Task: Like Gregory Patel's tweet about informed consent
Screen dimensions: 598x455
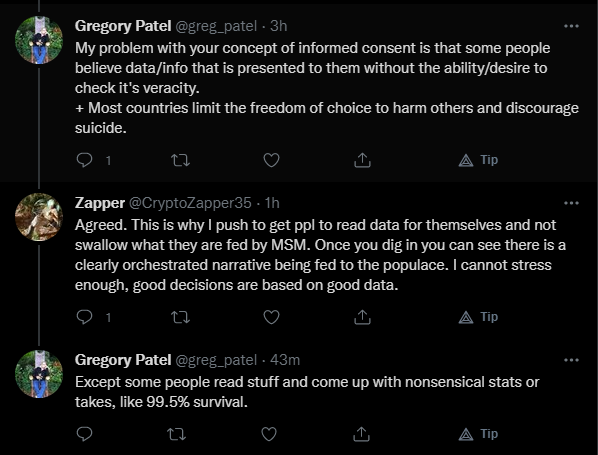Action: pos(272,160)
